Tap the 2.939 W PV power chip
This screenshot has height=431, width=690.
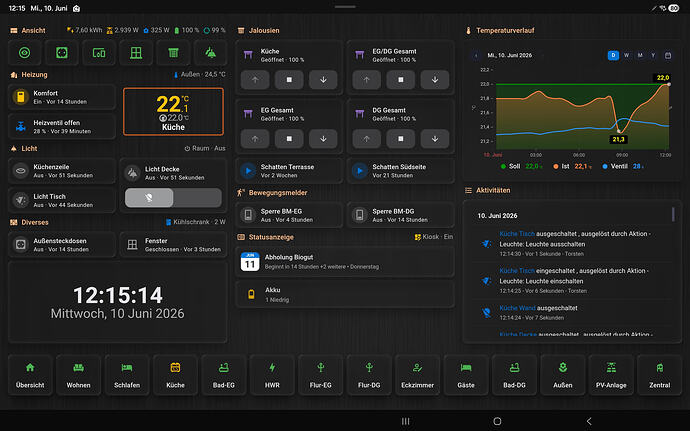123,30
